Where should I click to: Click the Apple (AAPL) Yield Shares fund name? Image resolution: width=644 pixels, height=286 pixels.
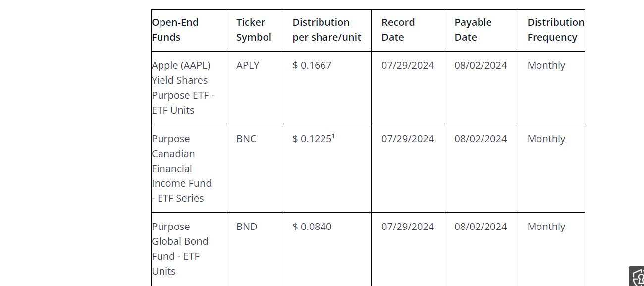[183, 88]
